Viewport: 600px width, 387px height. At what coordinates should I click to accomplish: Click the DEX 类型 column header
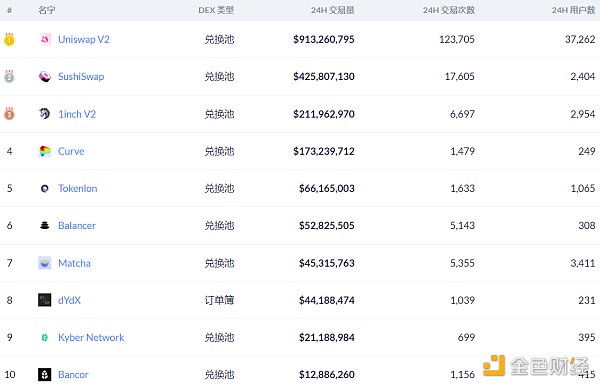pyautogui.click(x=216, y=10)
